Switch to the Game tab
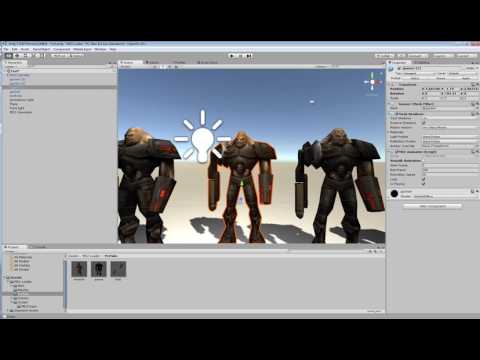Screen dimensions: 480x360 tap(153, 62)
